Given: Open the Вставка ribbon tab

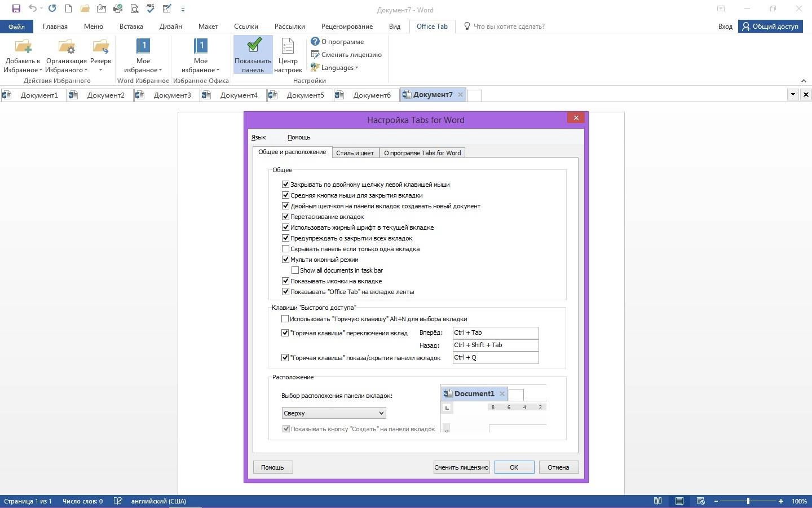Looking at the screenshot, I should [x=131, y=27].
